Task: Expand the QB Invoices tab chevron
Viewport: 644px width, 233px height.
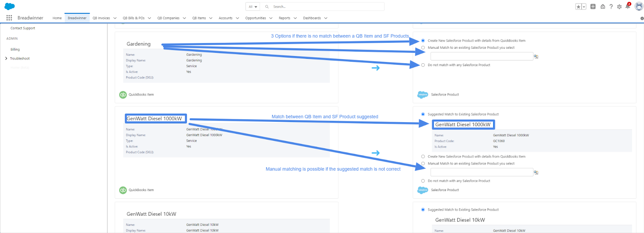Action: (x=115, y=18)
